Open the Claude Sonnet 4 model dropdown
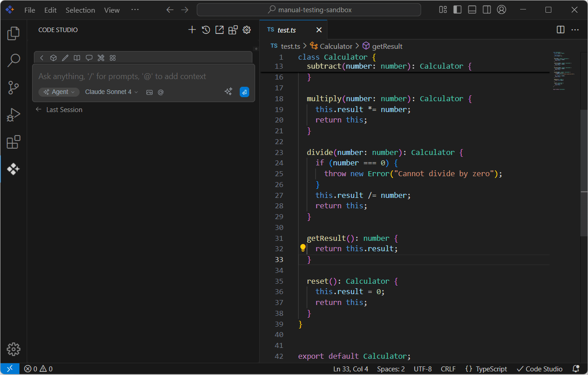 pyautogui.click(x=111, y=92)
